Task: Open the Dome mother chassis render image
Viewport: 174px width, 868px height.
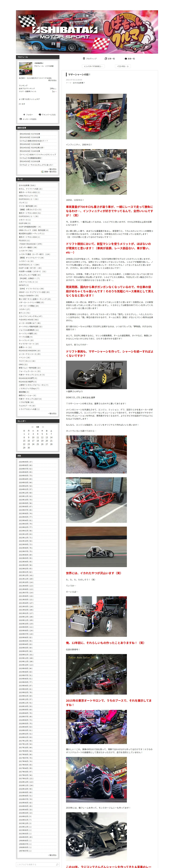Action: (x=96, y=375)
